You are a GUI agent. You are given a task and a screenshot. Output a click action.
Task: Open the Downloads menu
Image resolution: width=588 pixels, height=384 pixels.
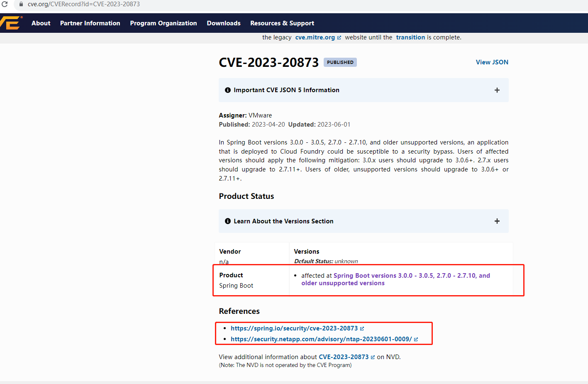coord(223,23)
